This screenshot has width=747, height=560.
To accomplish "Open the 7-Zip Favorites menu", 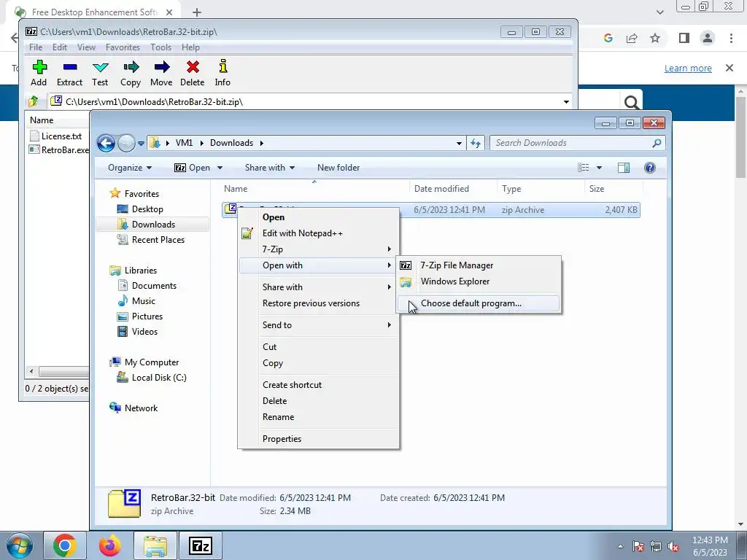I will pyautogui.click(x=123, y=47).
